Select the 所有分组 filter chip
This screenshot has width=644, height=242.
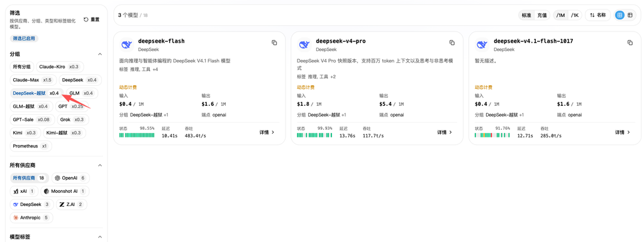click(22, 67)
